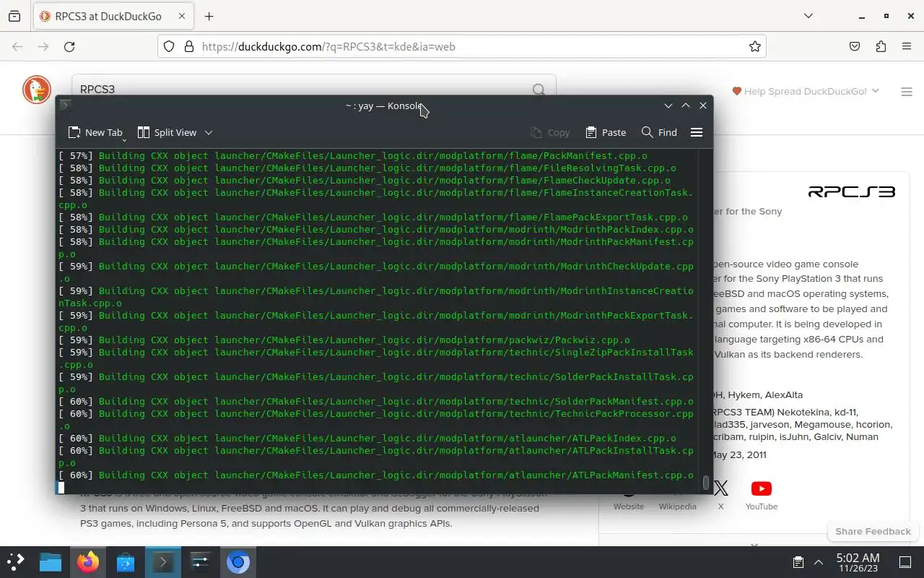The width and height of the screenshot is (924, 578).
Task: Open KDE application launcher
Action: [16, 561]
